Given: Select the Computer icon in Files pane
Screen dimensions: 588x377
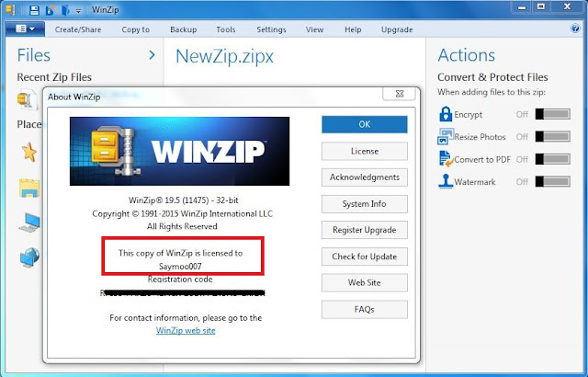Looking at the screenshot, I should 29,223.
